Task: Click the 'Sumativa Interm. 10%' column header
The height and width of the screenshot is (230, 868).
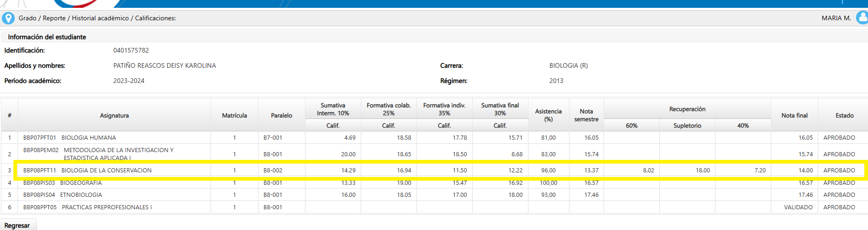Action: point(333,109)
